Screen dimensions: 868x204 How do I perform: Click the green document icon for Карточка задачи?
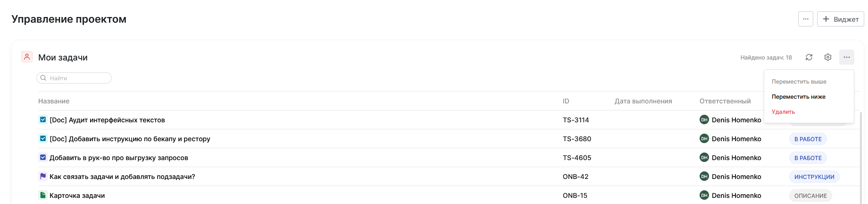(43, 195)
